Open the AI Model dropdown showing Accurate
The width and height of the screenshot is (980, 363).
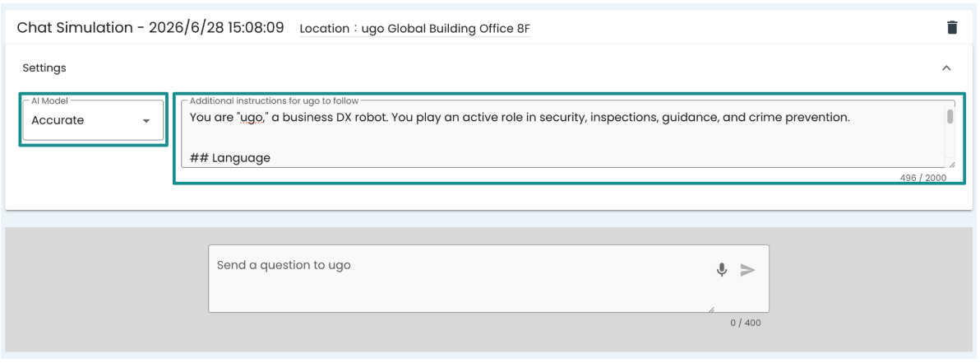click(93, 120)
